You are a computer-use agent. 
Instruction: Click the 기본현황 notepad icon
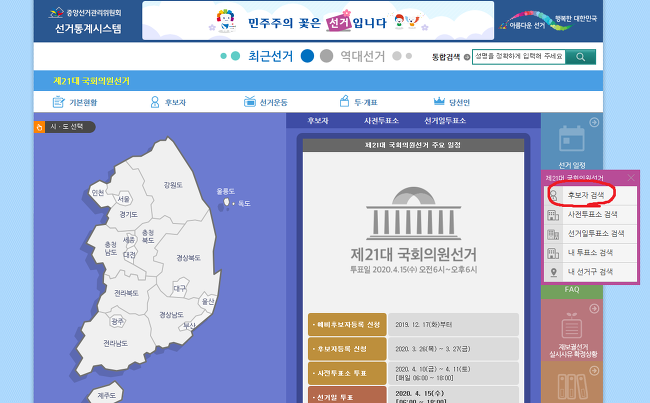(58, 102)
